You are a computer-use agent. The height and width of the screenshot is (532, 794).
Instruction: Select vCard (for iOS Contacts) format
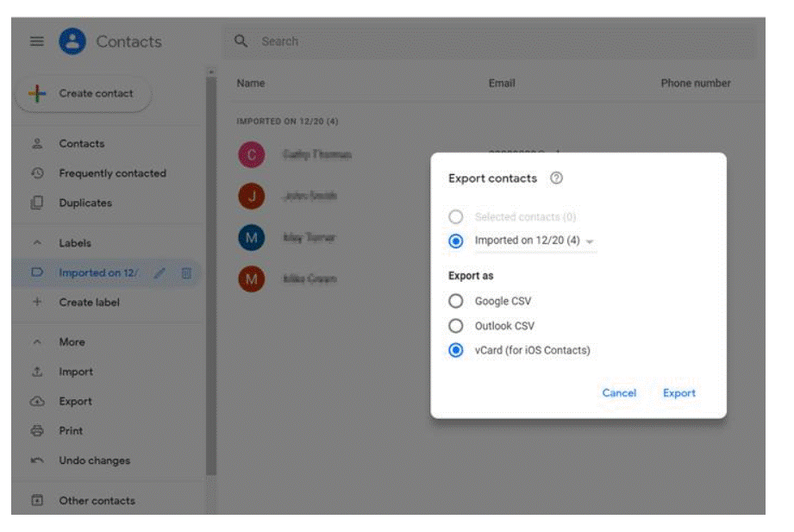coord(456,350)
